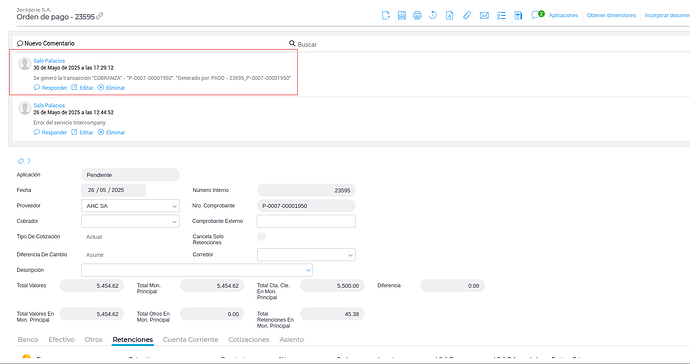Image resolution: width=690 pixels, height=364 pixels.
Task: Open the checklist icon in toolbar
Action: (501, 15)
